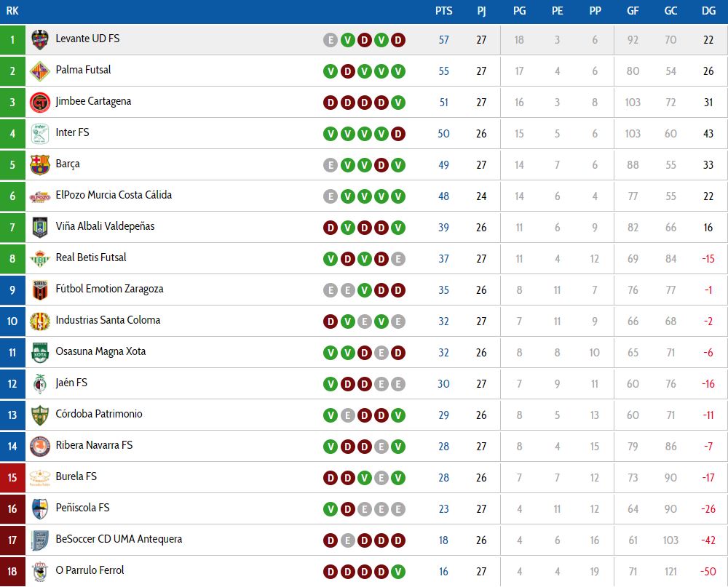Click the gray E badge in Levante's form

(330, 40)
